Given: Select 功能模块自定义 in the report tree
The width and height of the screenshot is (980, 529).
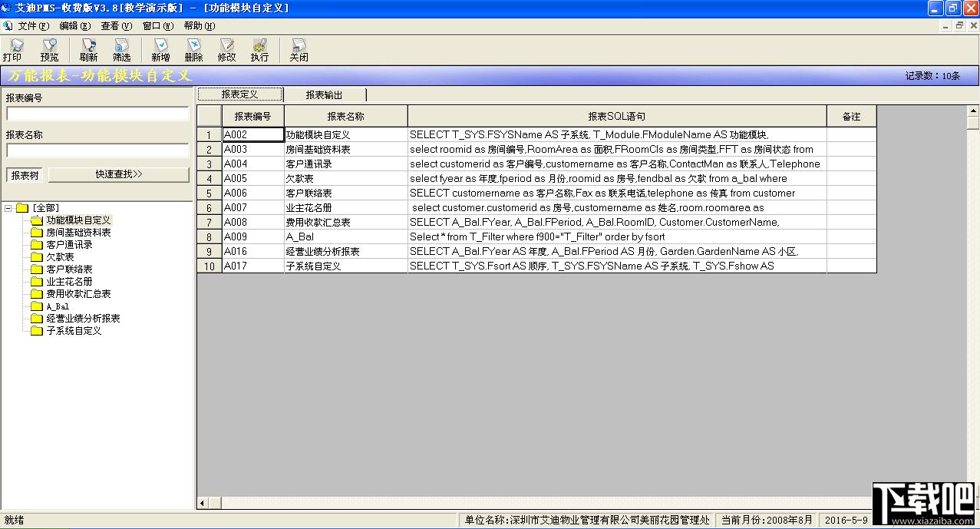Looking at the screenshot, I should [x=78, y=220].
